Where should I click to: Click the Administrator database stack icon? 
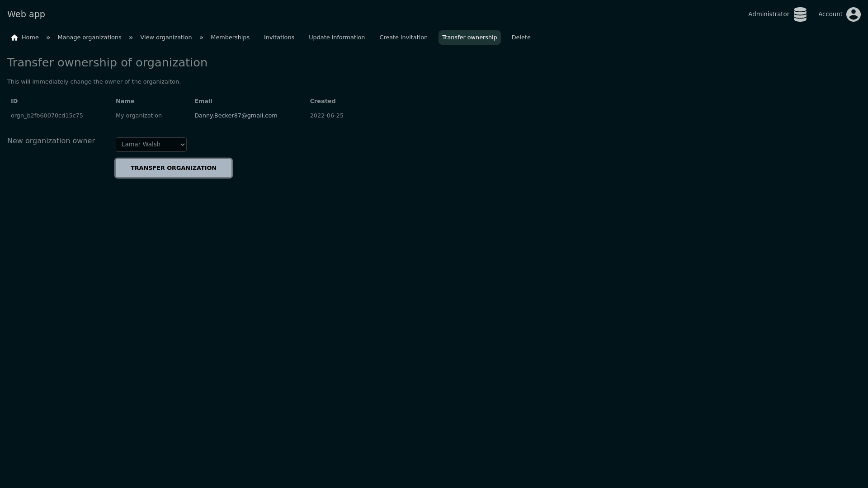800,14
